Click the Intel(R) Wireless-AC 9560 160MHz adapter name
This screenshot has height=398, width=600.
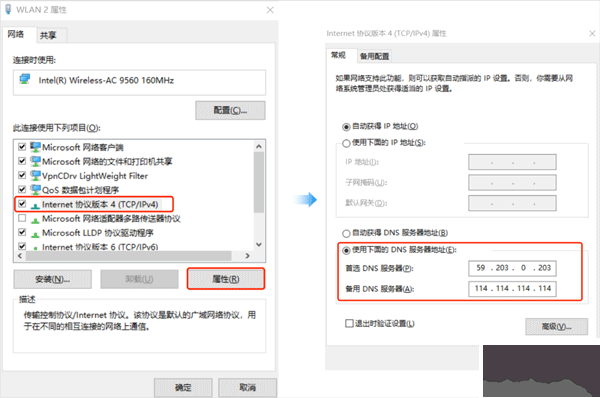coord(106,80)
